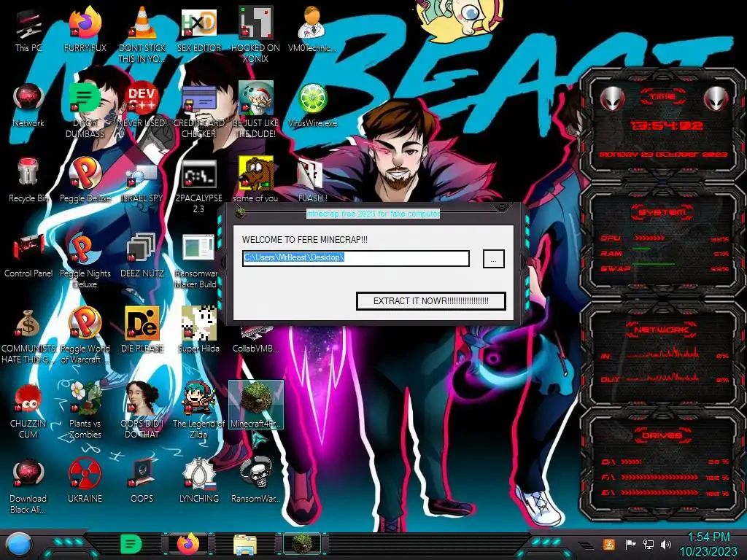Open the volume speaker tray icon
Viewport: 747px width, 560px height.
click(x=666, y=544)
